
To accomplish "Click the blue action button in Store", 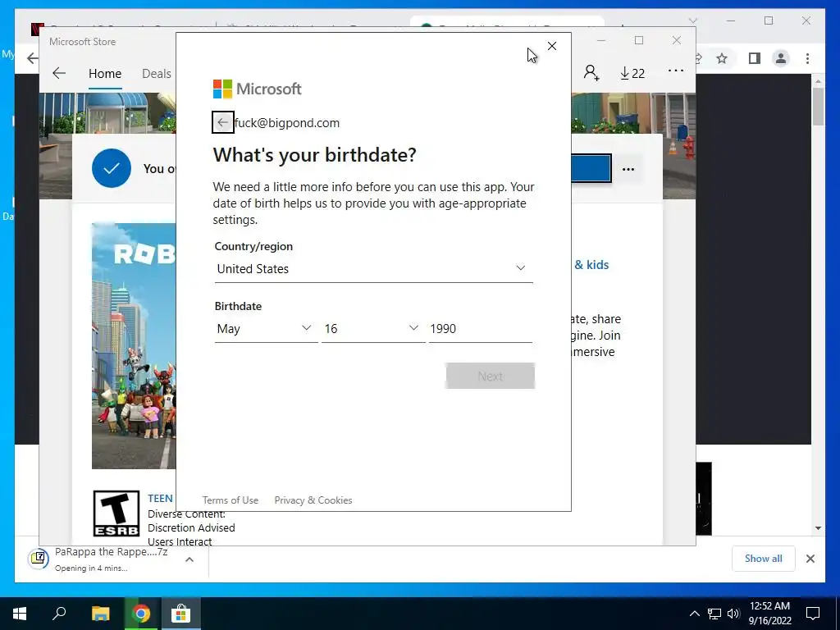I will 591,168.
